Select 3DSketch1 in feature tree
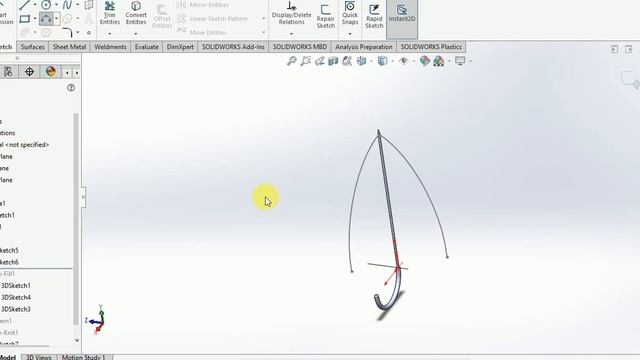The height and width of the screenshot is (360, 640). pos(16,286)
